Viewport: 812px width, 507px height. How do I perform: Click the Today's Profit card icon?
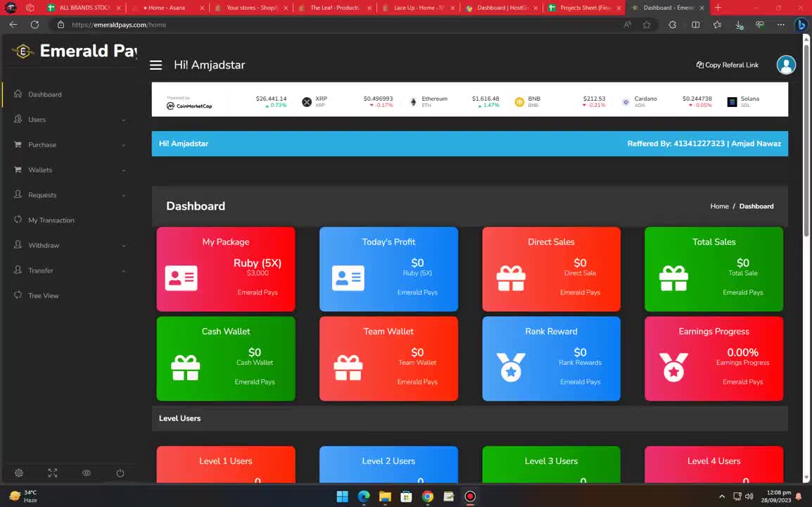point(348,278)
